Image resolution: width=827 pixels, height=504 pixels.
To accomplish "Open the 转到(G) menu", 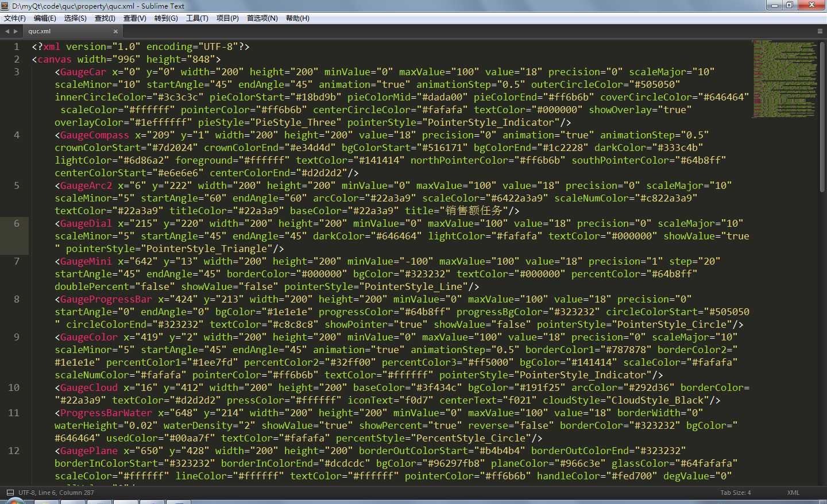I will 166,18.
